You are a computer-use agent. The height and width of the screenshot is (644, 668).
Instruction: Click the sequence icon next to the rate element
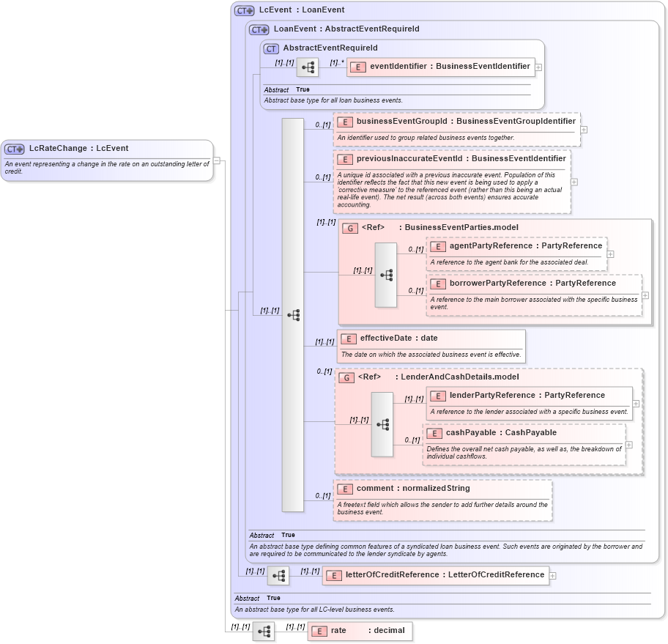tap(263, 631)
